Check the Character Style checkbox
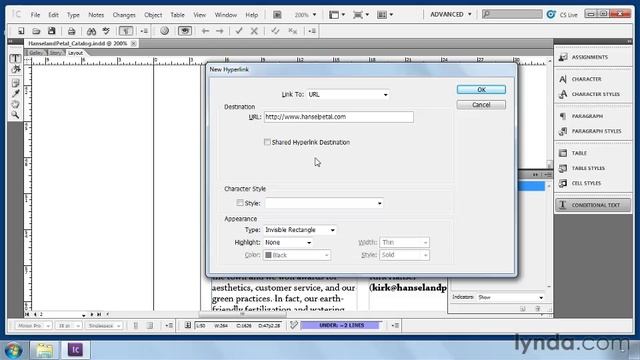The image size is (640, 360). click(x=240, y=203)
